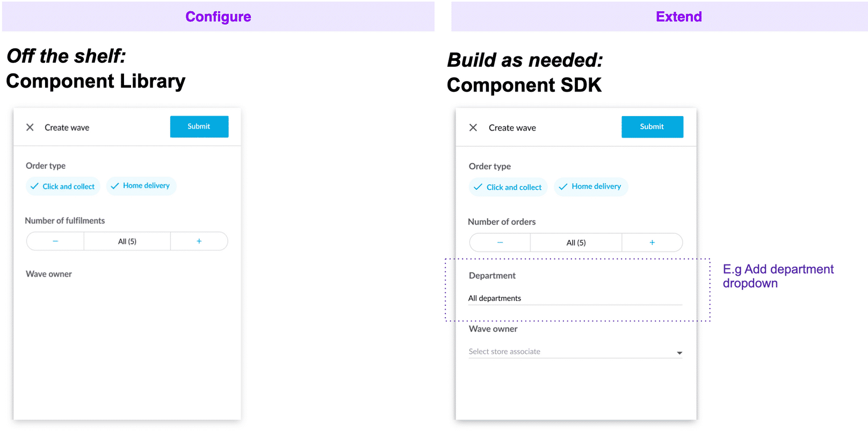Image resolution: width=868 pixels, height=443 pixels.
Task: Click the plus icon under Number of orders
Action: click(652, 242)
